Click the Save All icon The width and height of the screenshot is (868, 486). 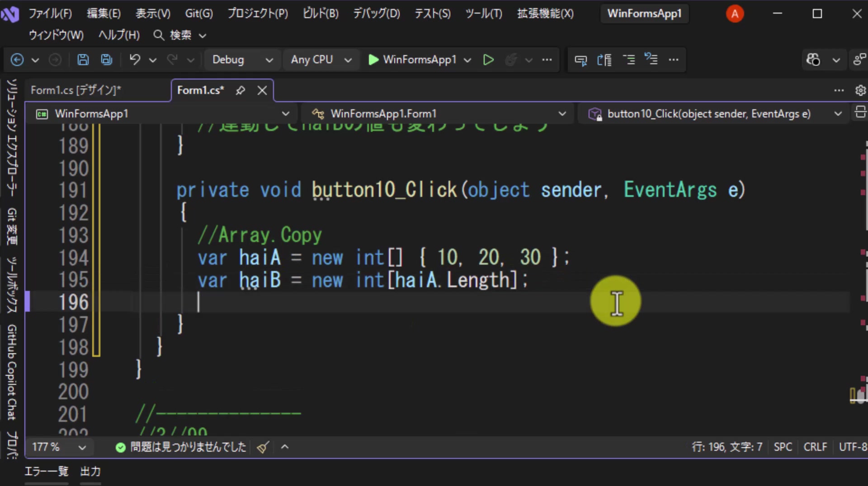pyautogui.click(x=107, y=60)
